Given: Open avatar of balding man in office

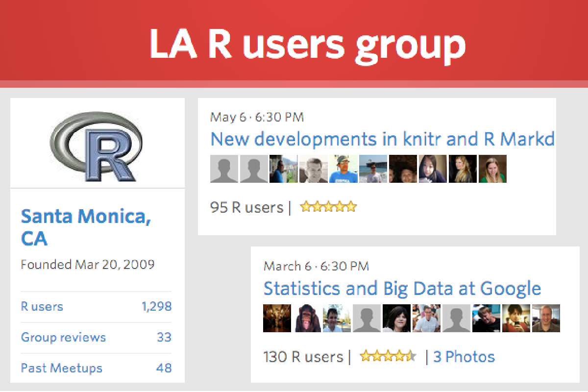Looking at the screenshot, I should tap(546, 318).
